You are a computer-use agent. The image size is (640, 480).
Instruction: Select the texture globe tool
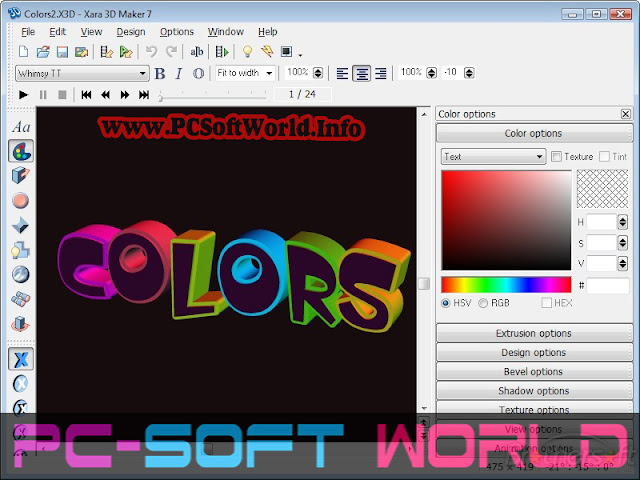click(20, 274)
